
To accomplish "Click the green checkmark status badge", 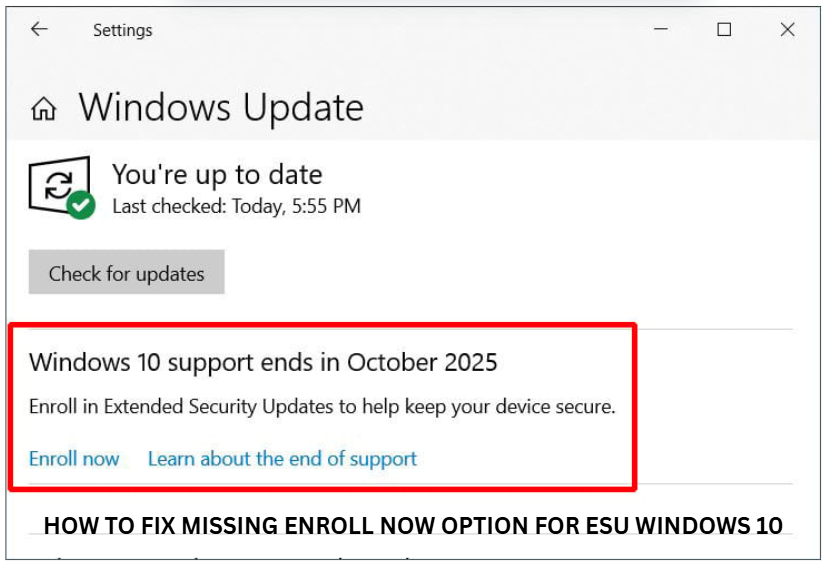I will [x=82, y=206].
